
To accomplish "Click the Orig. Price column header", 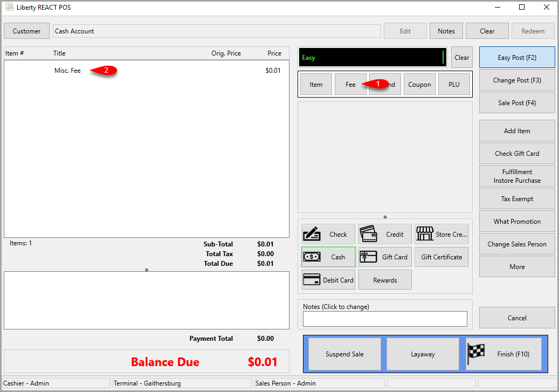I will tap(226, 53).
